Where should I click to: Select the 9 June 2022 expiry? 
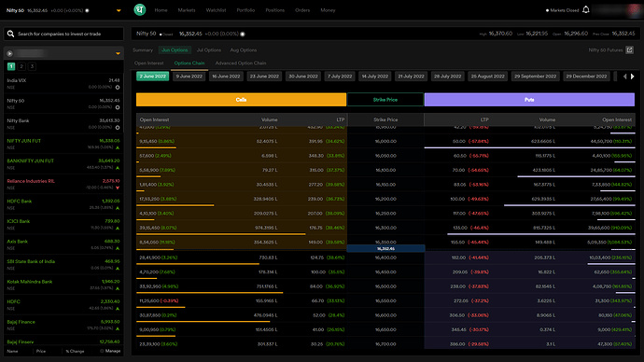click(x=189, y=77)
